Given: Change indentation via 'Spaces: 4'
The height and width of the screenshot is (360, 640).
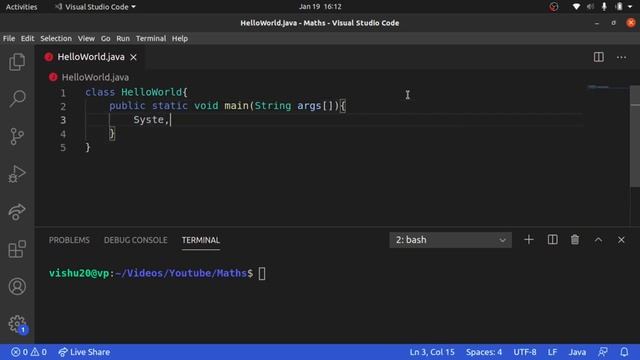Looking at the screenshot, I should pyautogui.click(x=484, y=352).
